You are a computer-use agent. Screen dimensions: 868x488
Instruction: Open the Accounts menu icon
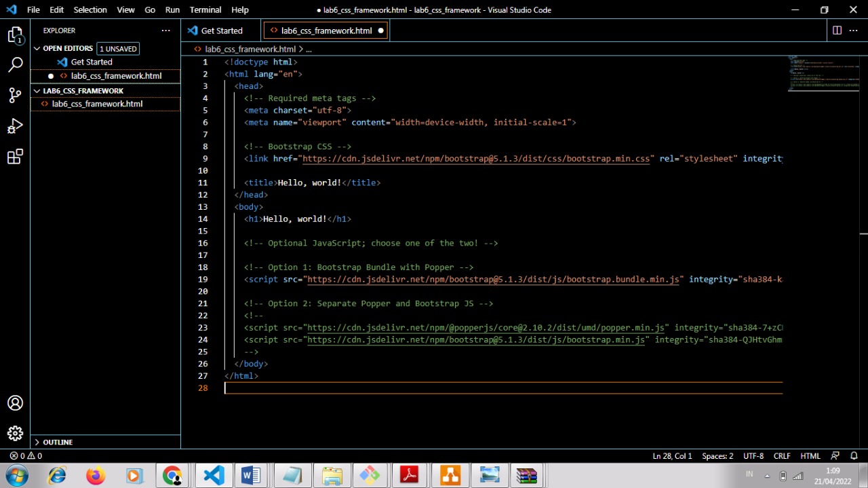15,403
